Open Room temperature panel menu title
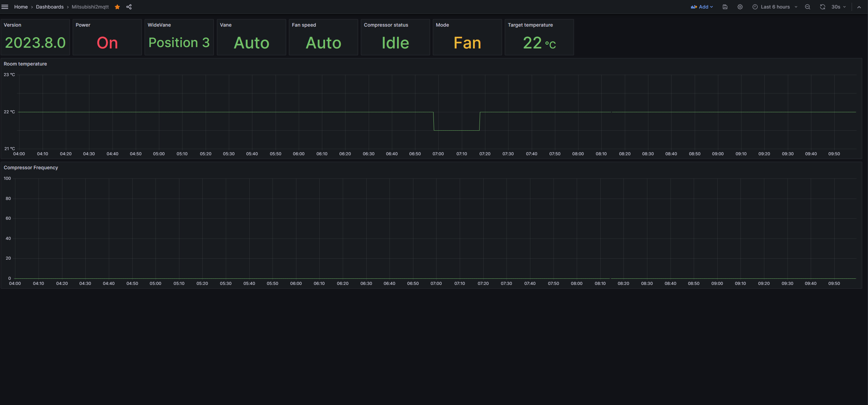Image resolution: width=868 pixels, height=405 pixels. tap(25, 64)
